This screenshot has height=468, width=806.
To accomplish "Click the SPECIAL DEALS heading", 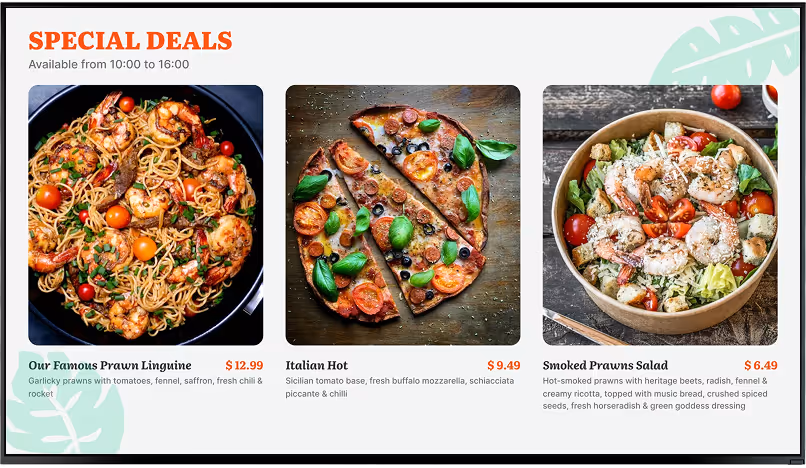I will [x=131, y=41].
